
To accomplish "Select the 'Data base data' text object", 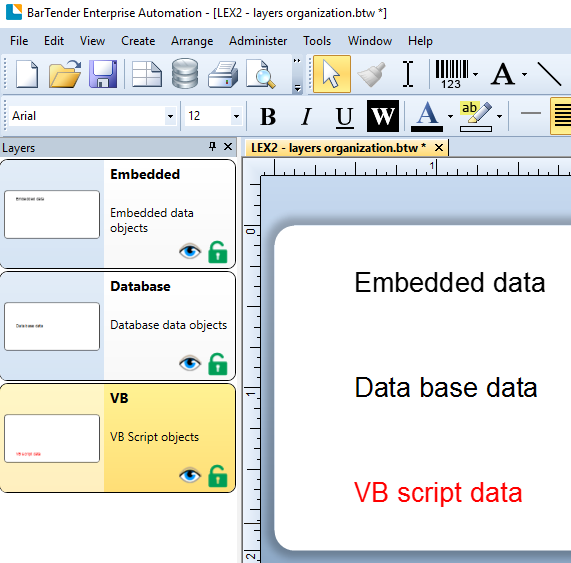I will tap(446, 387).
